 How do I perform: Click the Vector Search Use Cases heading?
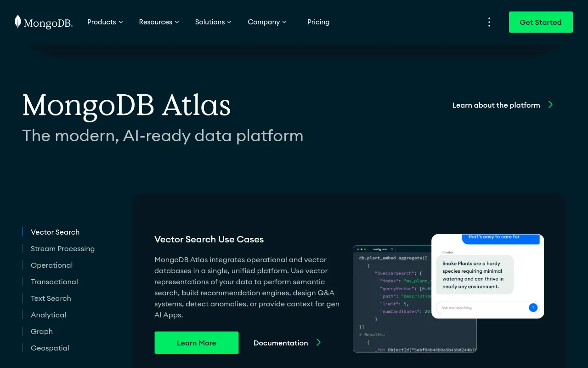(x=209, y=239)
